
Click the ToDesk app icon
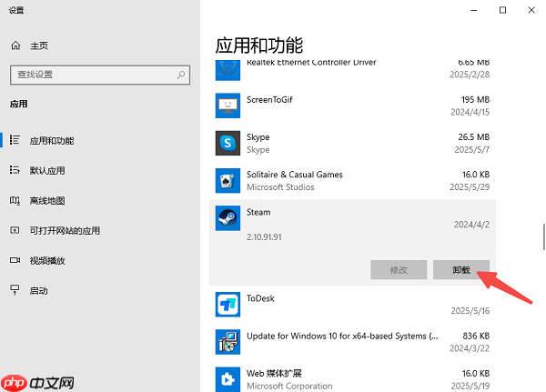coord(227,305)
